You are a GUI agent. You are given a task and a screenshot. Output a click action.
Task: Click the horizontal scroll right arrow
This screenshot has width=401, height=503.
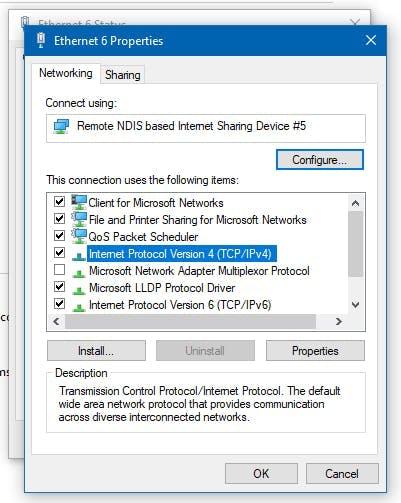click(x=339, y=321)
